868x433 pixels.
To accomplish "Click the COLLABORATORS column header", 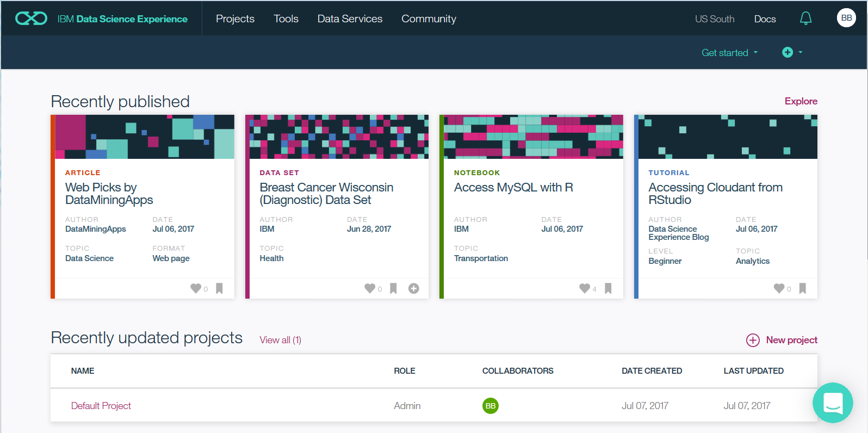I will pyautogui.click(x=518, y=371).
